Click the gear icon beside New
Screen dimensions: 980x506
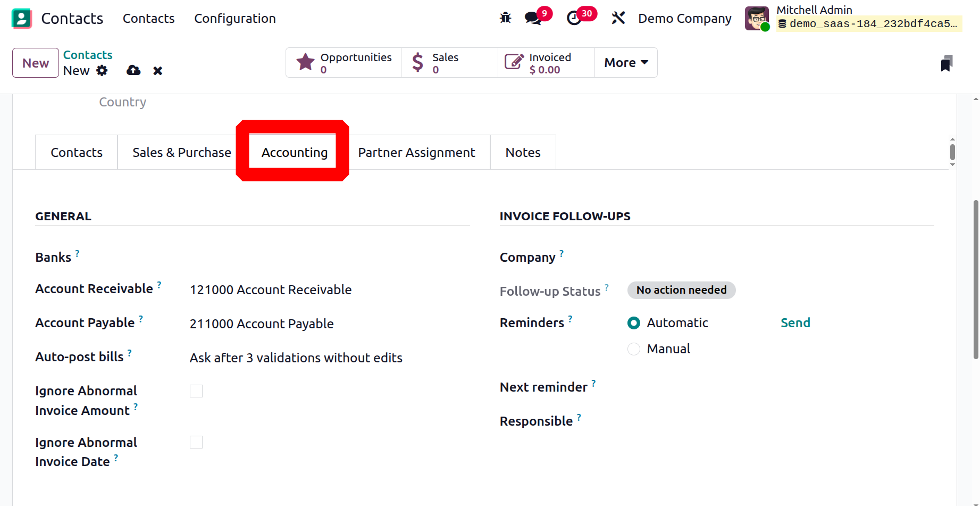tap(102, 71)
